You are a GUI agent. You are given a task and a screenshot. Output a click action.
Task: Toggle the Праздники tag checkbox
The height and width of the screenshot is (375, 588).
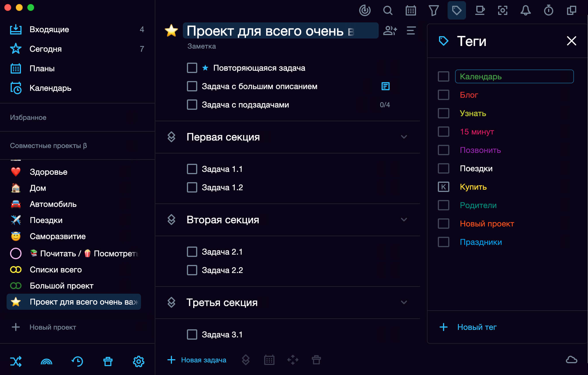click(x=444, y=242)
